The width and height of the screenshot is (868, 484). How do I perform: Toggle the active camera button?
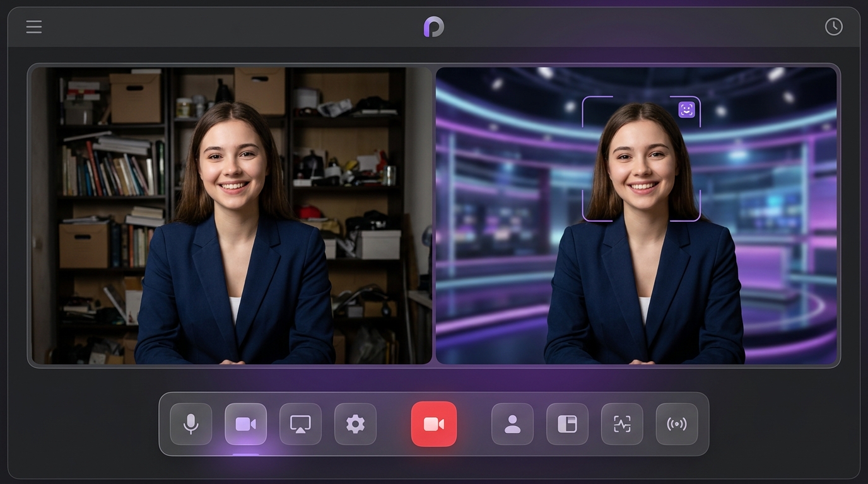click(x=246, y=424)
